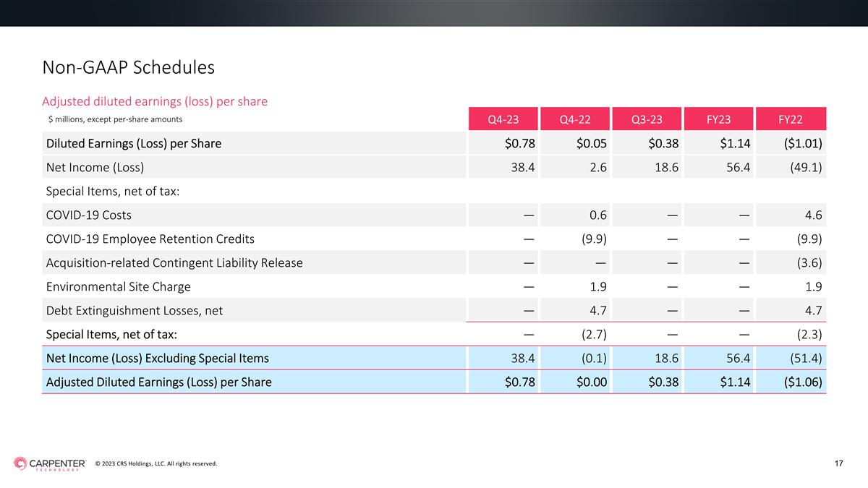Image resolution: width=868 pixels, height=488 pixels.
Task: Click the Q3-23 column header
Action: 646,119
